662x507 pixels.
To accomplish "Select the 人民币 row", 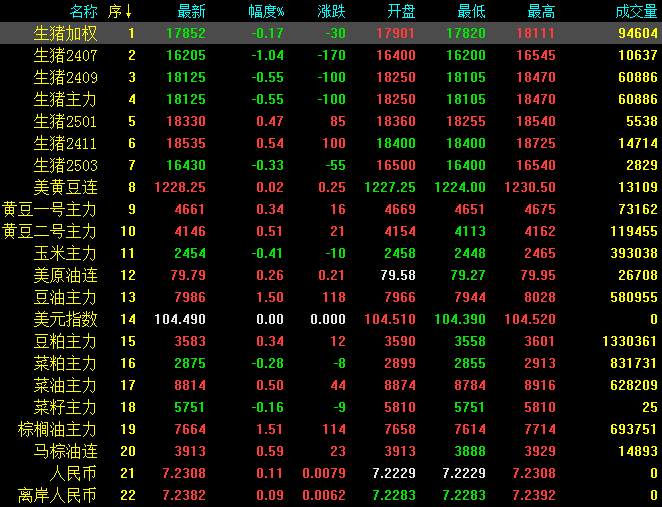I will 331,473.
